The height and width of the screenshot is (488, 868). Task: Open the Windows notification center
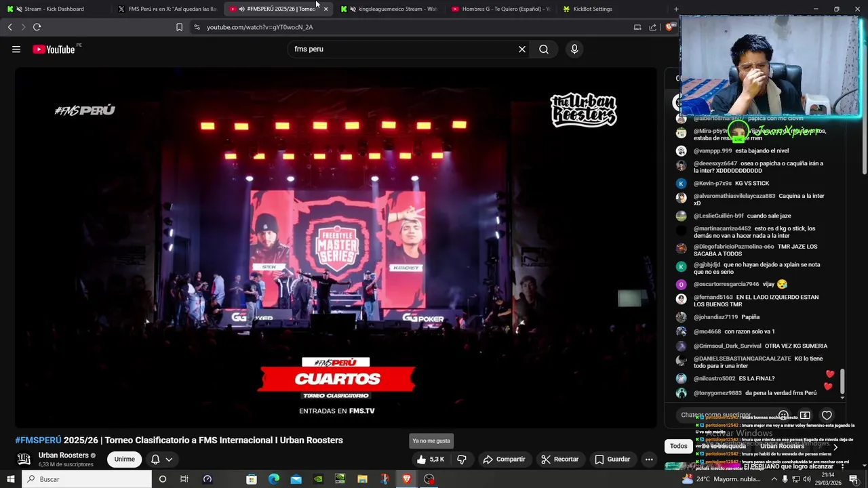[854, 479]
